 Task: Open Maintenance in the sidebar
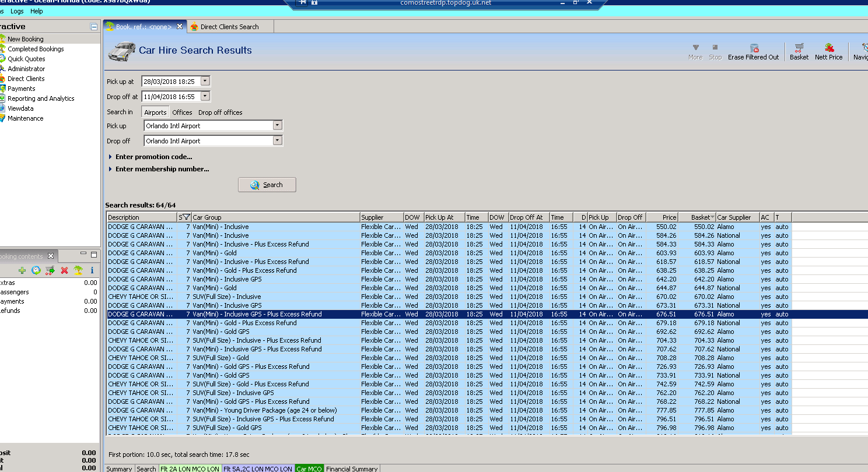[x=25, y=118]
